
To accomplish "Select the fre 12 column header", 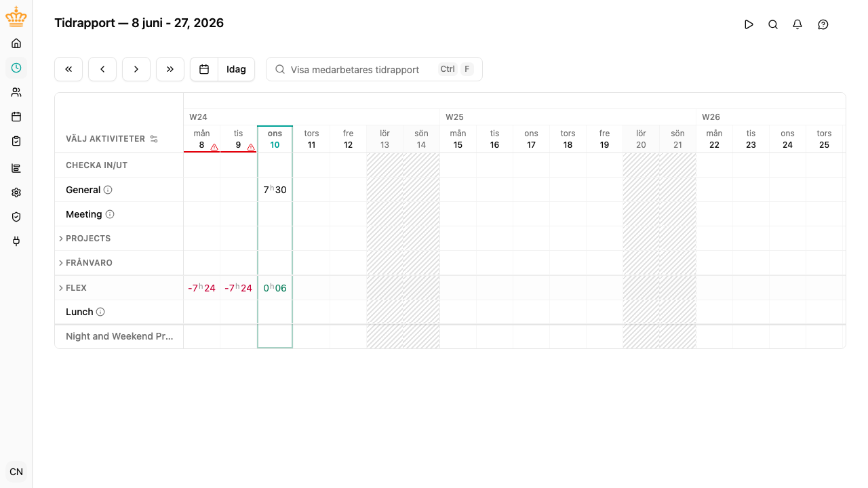I will [348, 139].
